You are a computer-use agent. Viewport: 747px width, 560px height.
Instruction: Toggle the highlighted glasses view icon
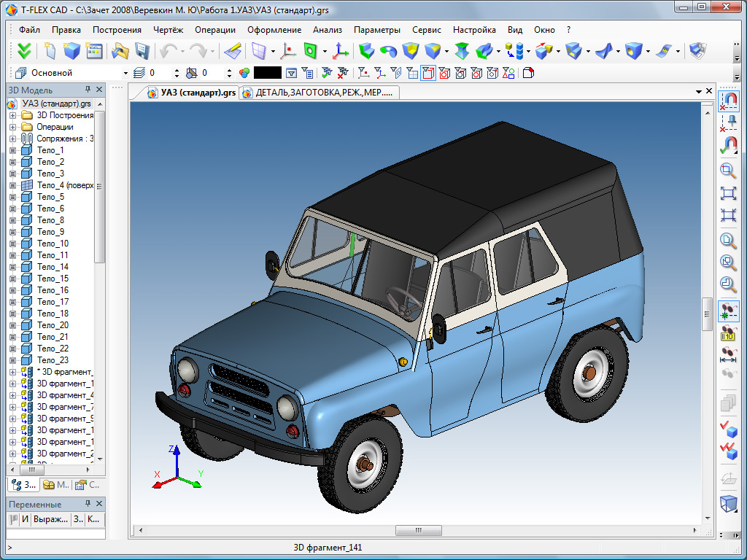click(x=729, y=311)
